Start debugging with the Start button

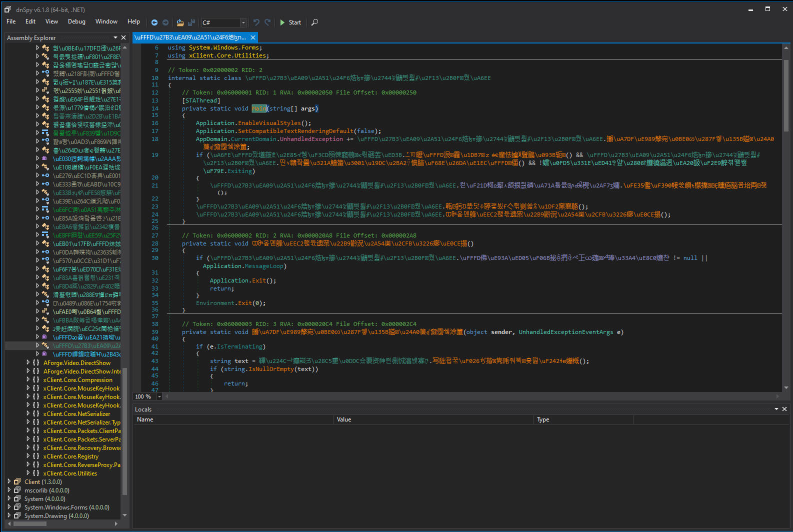[290, 22]
